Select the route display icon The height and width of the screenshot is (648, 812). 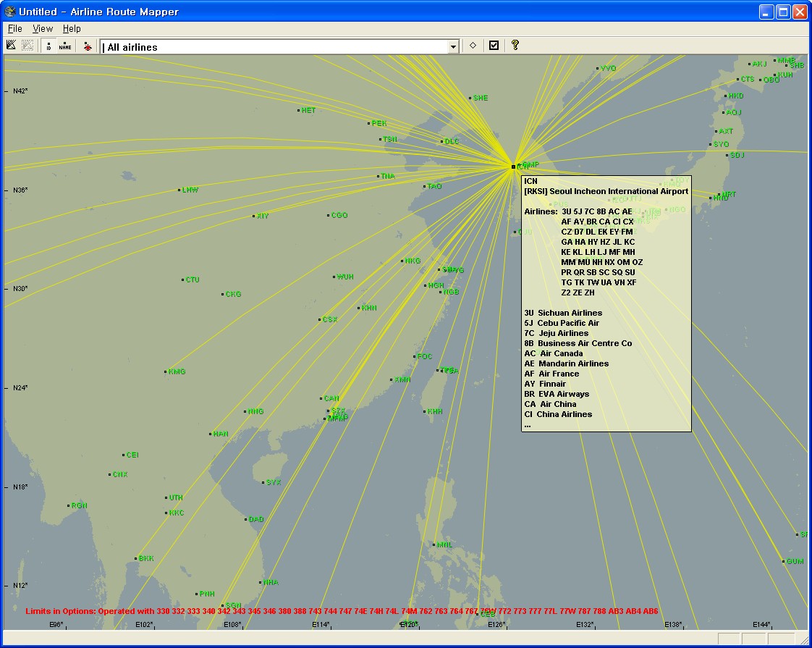pyautogui.click(x=11, y=45)
